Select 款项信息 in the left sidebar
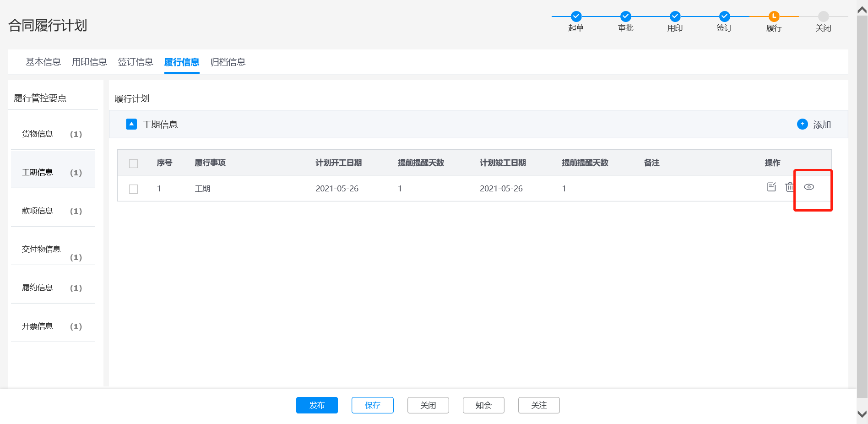 point(38,211)
